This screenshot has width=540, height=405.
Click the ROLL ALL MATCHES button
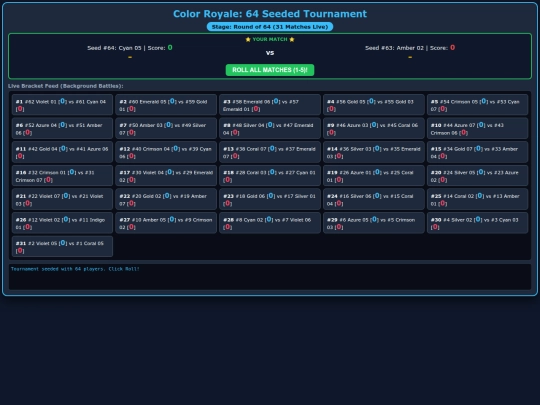[270, 70]
